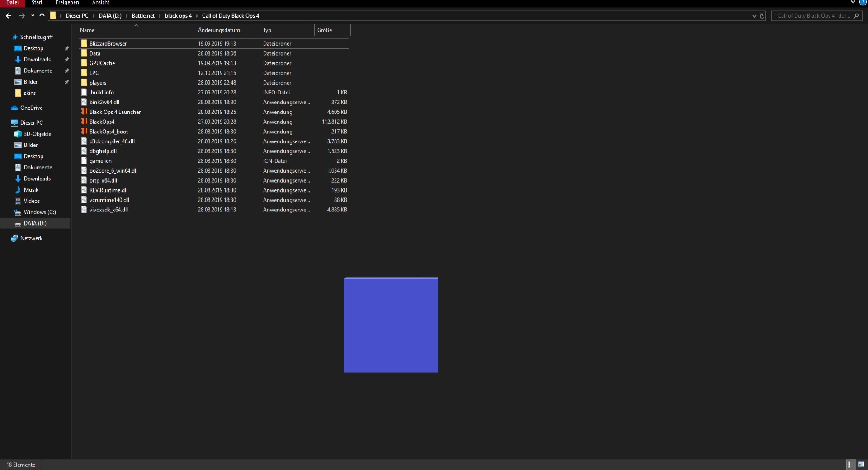
Task: Click the 12.10.2019 21:15 date cell
Action: click(x=217, y=73)
